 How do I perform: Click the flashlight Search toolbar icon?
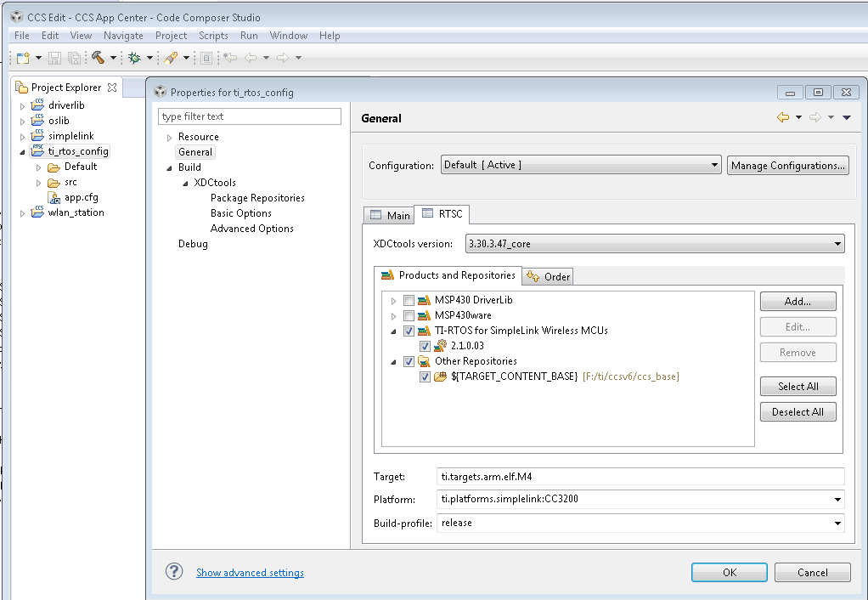pos(171,58)
